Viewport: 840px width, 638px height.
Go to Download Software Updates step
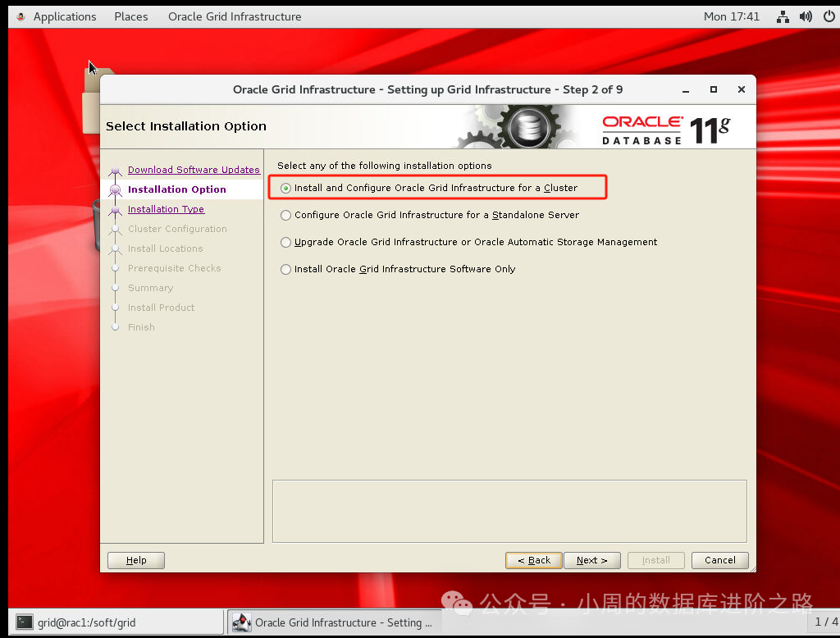point(194,170)
